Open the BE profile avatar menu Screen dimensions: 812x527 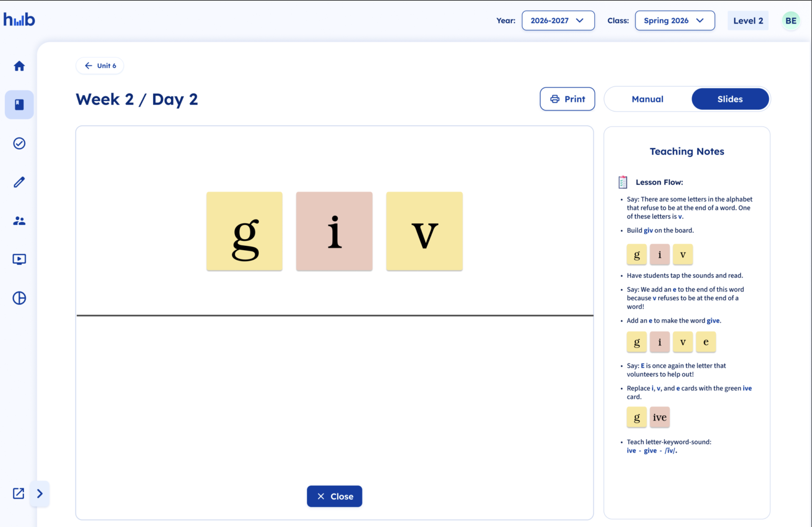coord(791,21)
